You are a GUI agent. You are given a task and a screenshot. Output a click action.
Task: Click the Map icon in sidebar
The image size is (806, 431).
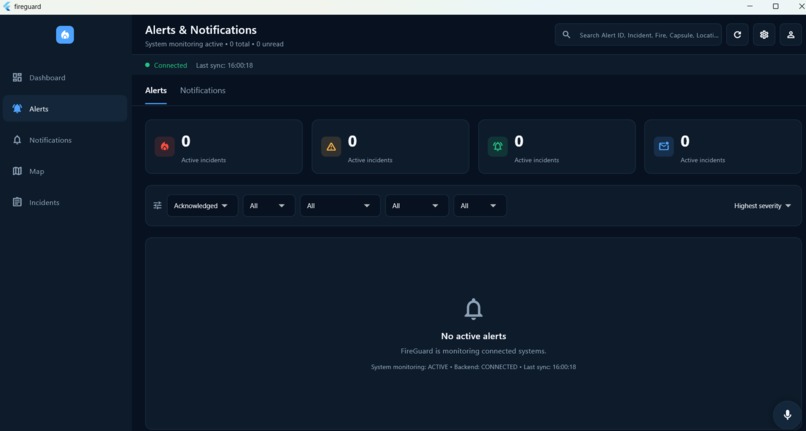[x=17, y=171]
